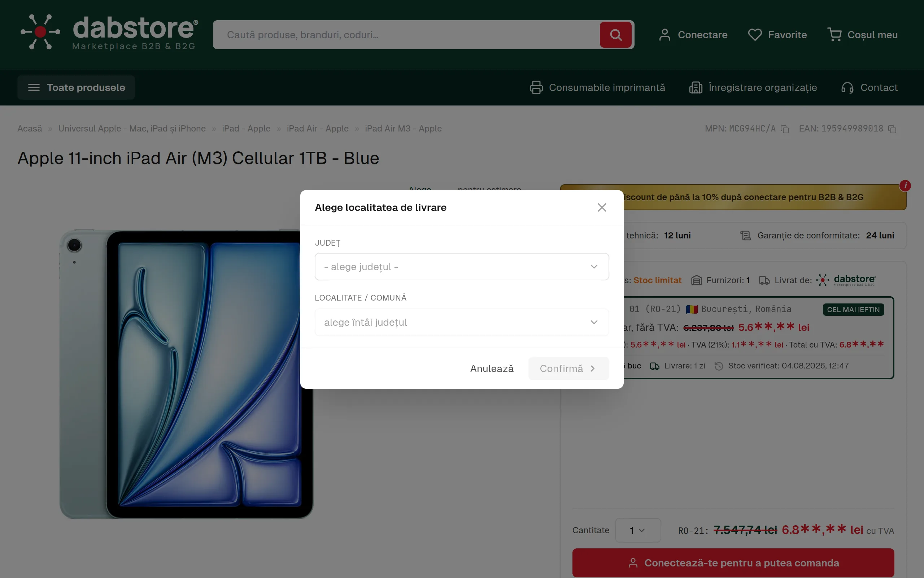The height and width of the screenshot is (578, 924).
Task: Go to Consumabile imprimantă
Action: (597, 87)
